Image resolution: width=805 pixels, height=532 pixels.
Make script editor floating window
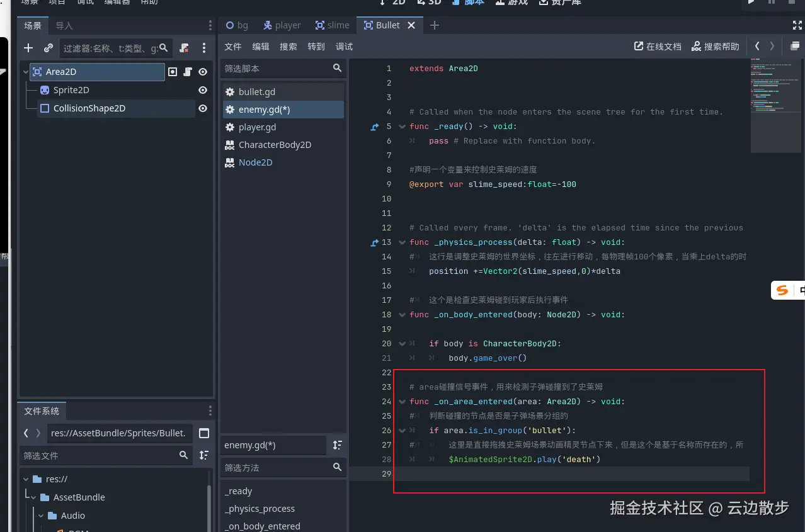coord(795,46)
